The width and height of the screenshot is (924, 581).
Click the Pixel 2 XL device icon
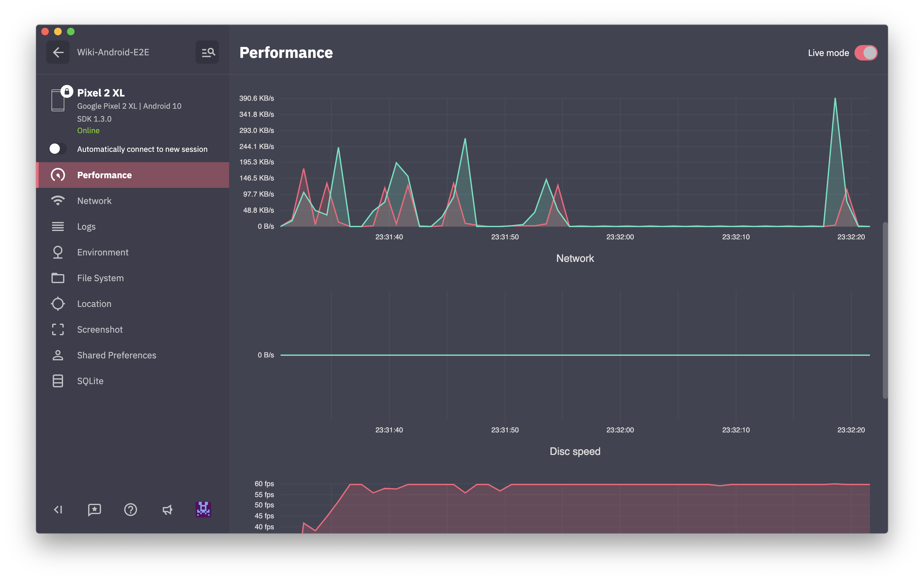(58, 100)
